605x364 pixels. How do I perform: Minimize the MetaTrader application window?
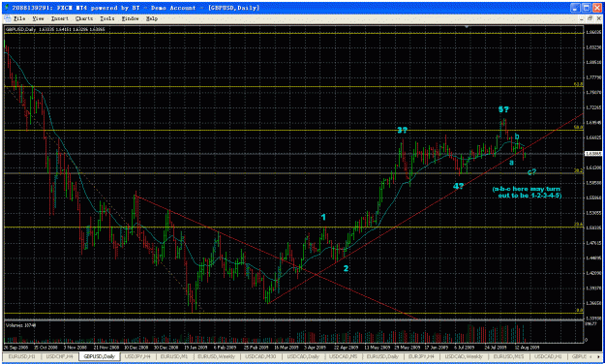[x=576, y=8]
